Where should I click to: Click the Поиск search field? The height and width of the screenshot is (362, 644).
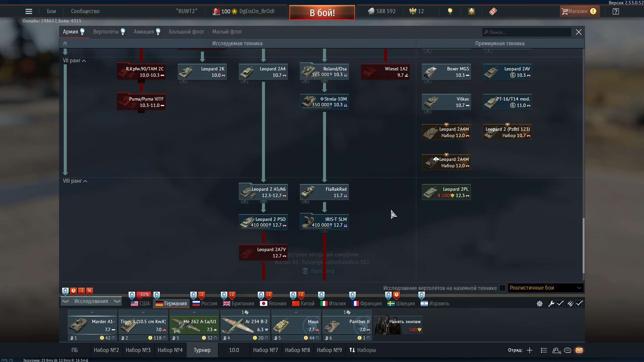pos(526,32)
